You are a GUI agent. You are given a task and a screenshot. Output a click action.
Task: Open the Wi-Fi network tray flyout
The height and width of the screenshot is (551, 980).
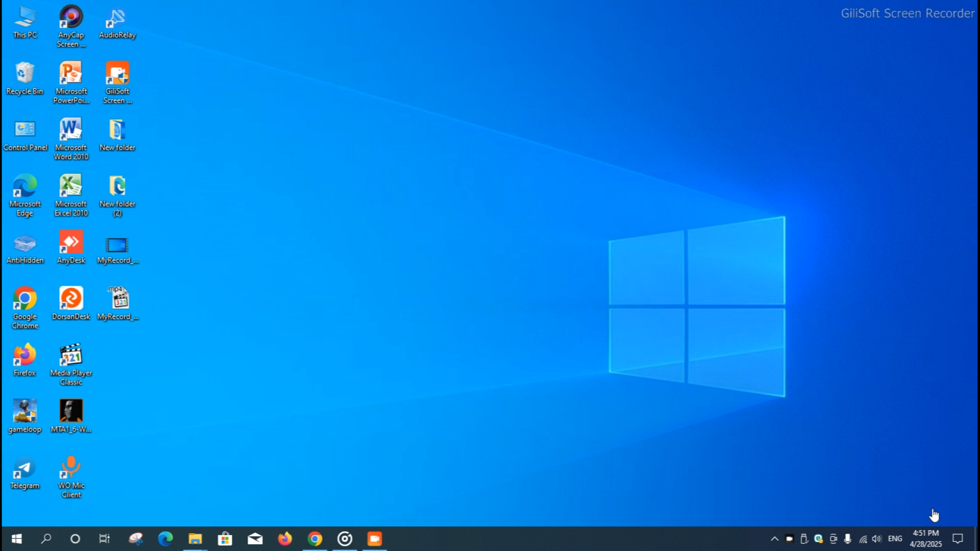pyautogui.click(x=863, y=539)
